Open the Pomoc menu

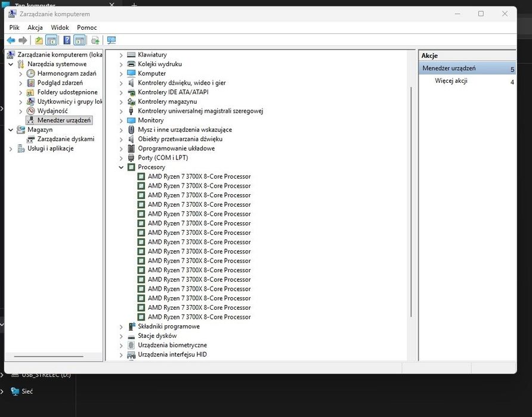87,27
